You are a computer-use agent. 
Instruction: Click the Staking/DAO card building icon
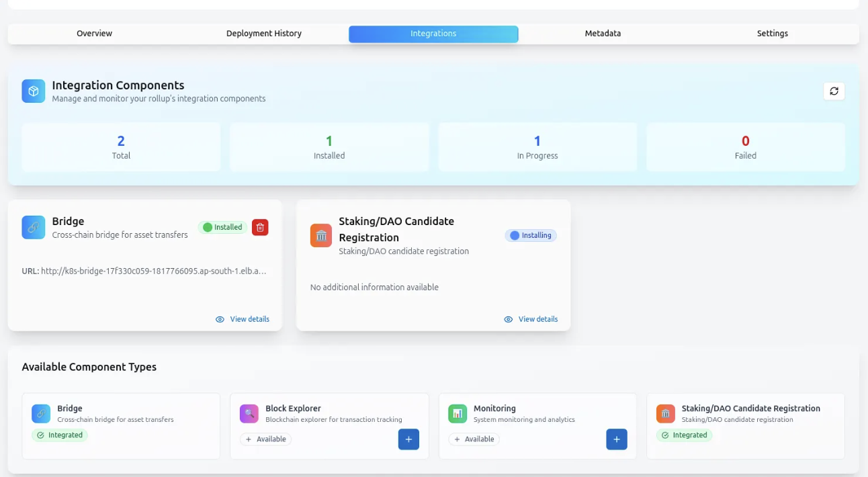click(x=321, y=235)
